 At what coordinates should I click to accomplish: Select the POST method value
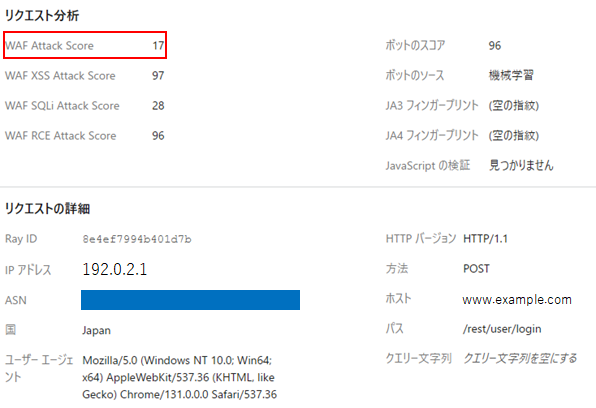[476, 269]
